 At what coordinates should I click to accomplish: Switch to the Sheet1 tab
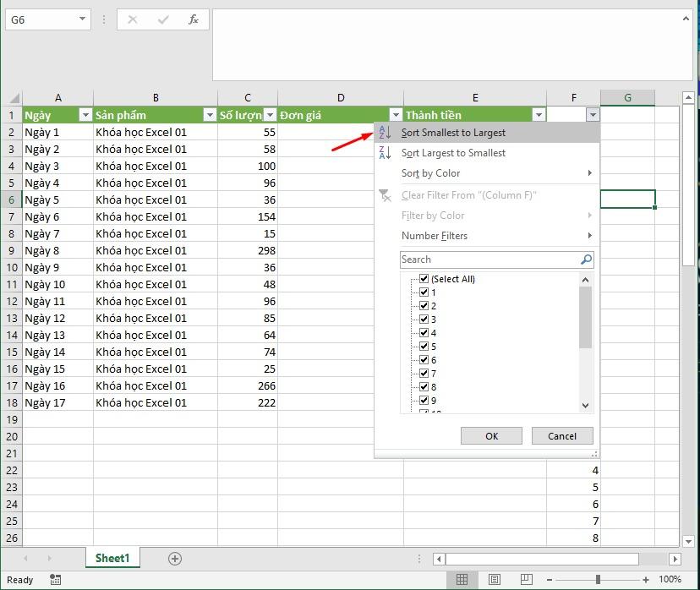[x=112, y=558]
